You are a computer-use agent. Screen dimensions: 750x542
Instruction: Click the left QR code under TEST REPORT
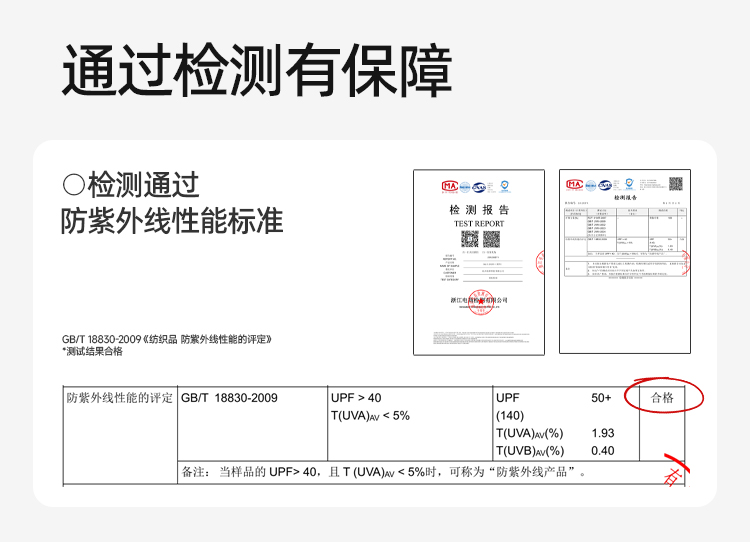[469, 239]
